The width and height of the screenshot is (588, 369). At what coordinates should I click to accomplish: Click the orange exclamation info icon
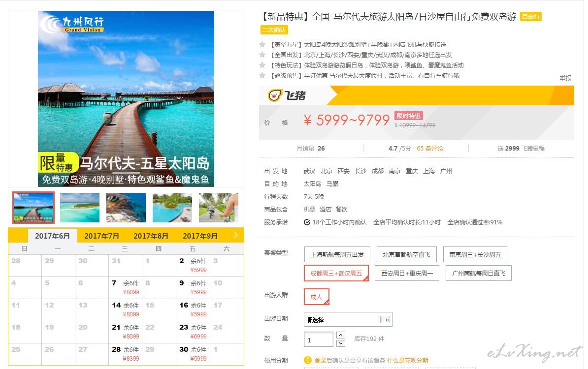pos(307,360)
